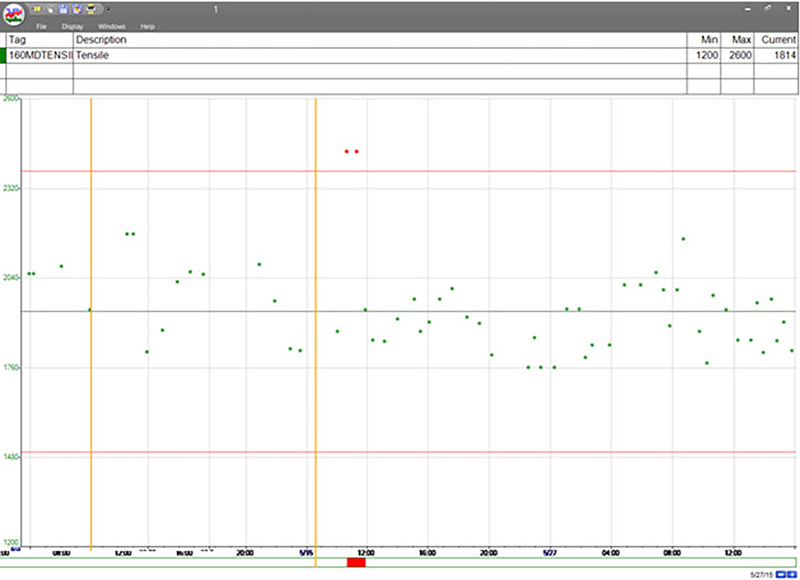The width and height of the screenshot is (800, 580).
Task: Click the lower red limit line
Action: pos(408,452)
